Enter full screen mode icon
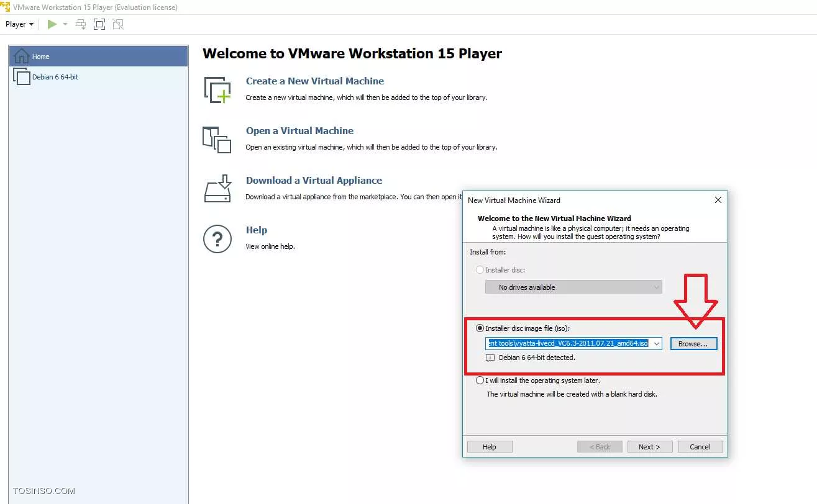817x504 pixels. pyautogui.click(x=99, y=24)
